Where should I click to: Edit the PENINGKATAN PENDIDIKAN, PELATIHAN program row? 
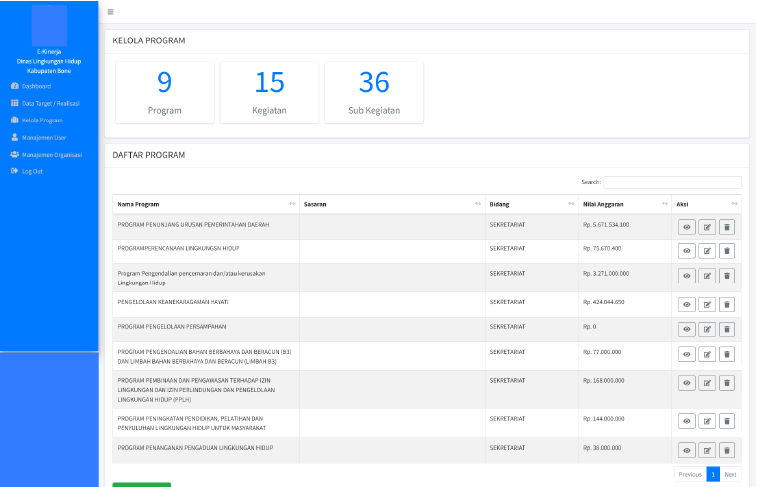coord(707,421)
